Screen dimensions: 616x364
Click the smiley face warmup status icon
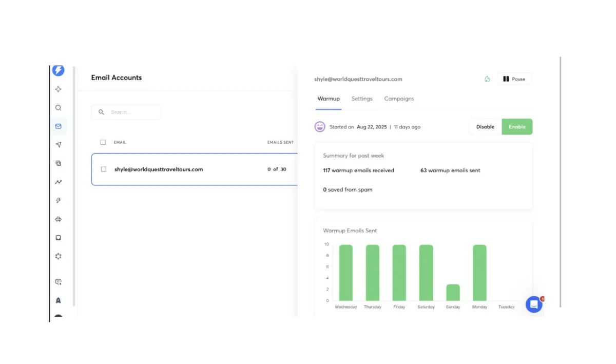click(x=320, y=127)
